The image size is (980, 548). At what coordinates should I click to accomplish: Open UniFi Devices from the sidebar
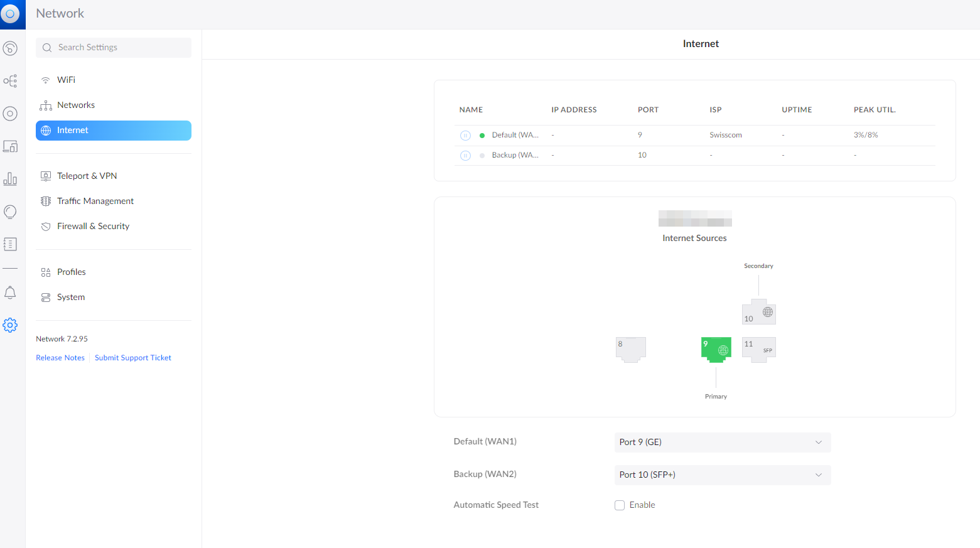coord(10,114)
